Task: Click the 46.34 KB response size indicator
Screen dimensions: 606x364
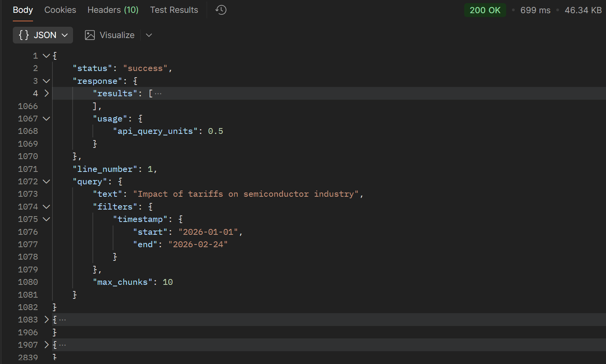Action: [x=583, y=10]
